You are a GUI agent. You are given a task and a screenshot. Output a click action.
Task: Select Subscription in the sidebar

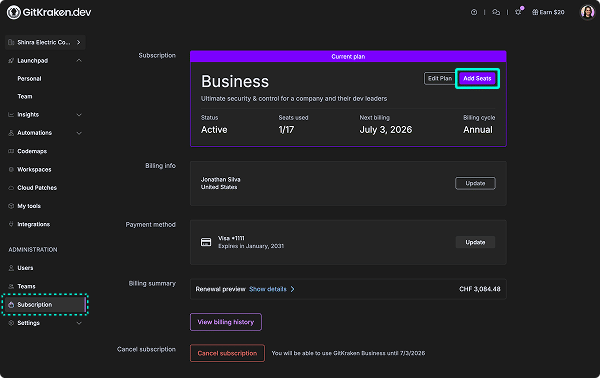coord(45,305)
